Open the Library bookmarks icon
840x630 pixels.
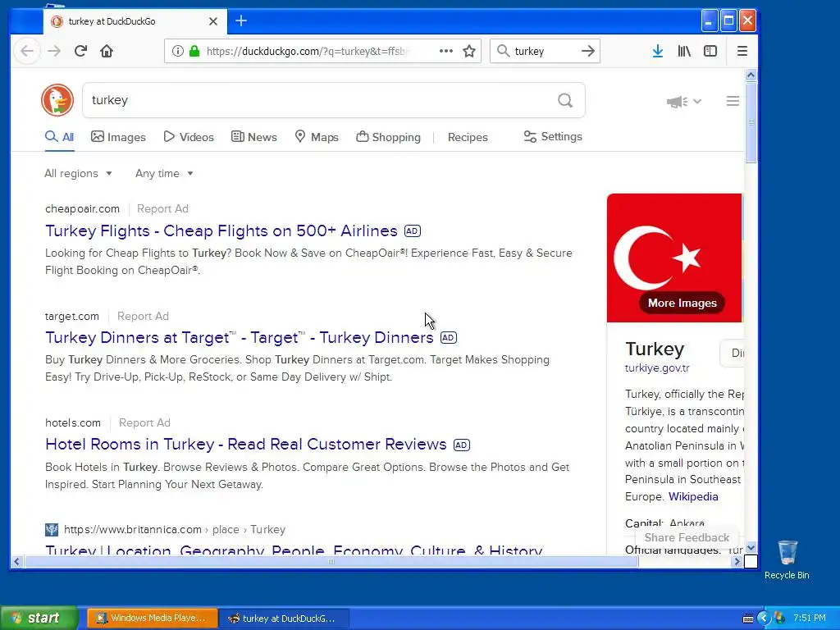(x=684, y=51)
